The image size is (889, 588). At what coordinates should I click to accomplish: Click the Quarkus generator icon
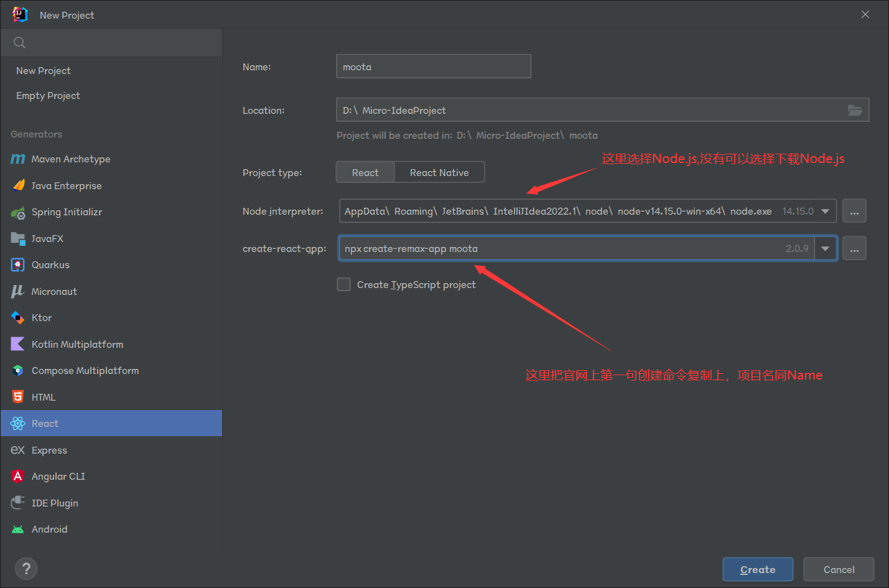point(18,265)
